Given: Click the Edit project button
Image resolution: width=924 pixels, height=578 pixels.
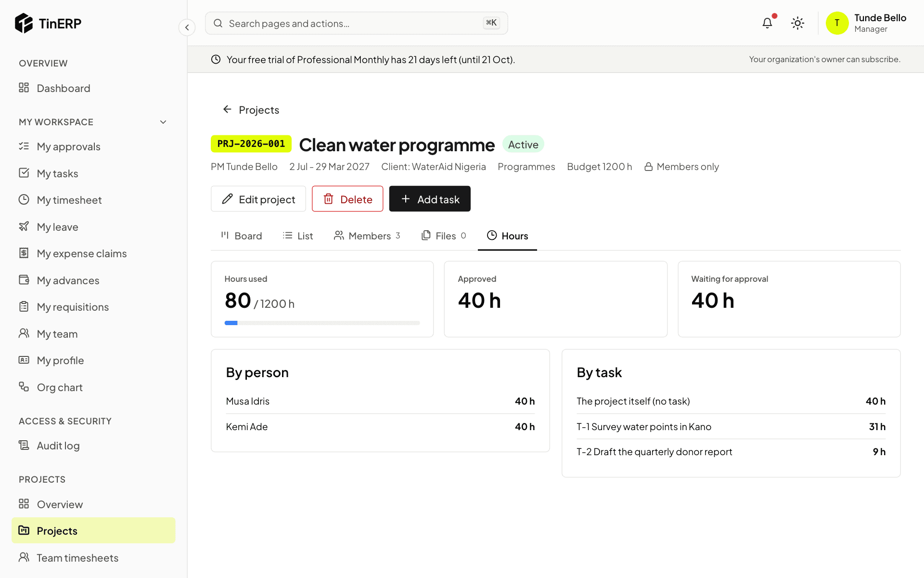Looking at the screenshot, I should pos(258,199).
